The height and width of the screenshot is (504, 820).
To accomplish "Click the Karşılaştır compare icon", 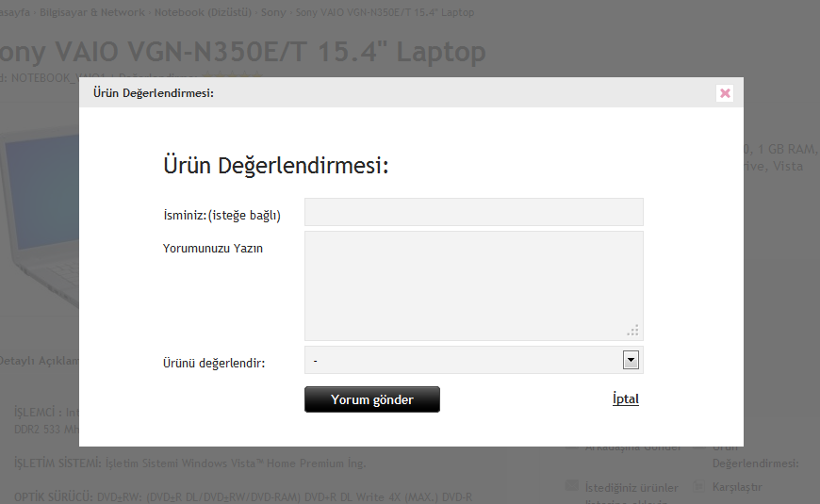I will (x=698, y=487).
